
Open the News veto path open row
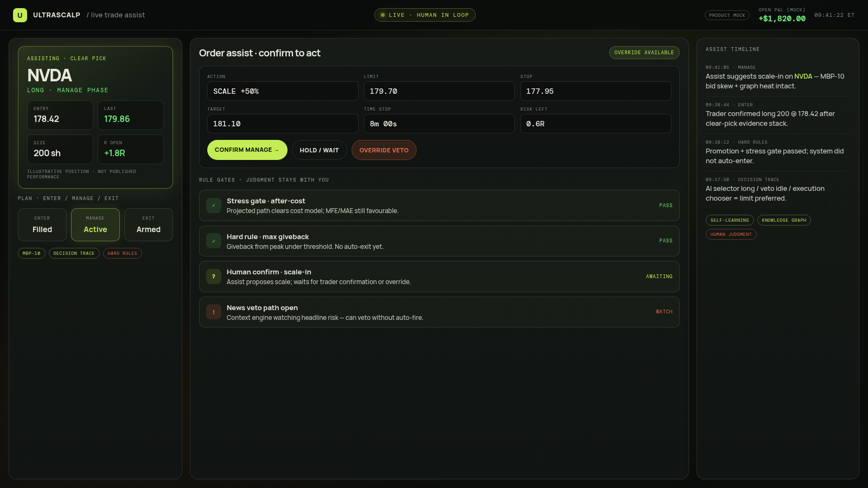point(439,312)
